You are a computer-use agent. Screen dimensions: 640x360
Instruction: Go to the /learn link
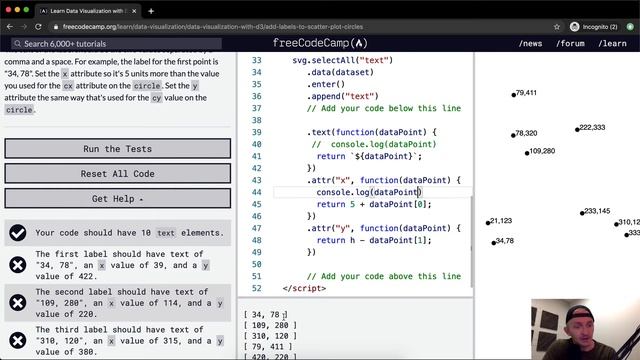click(x=612, y=44)
